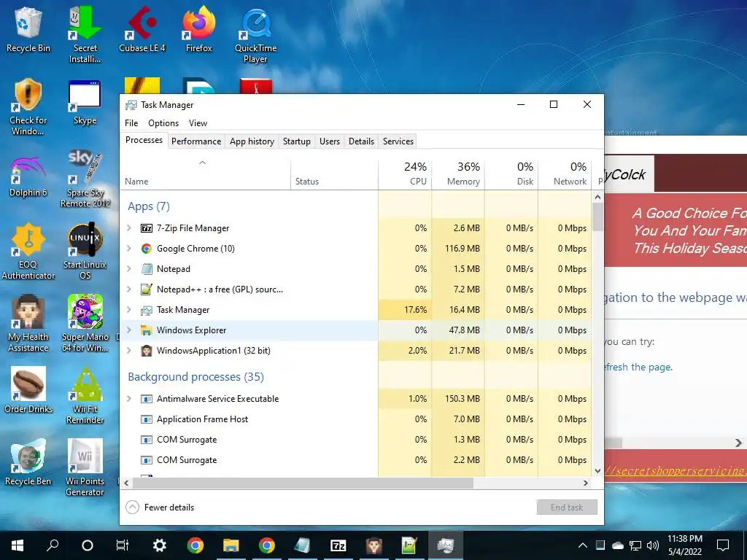
Task: Select the Cubase LE 4 desktop shortcut
Action: (x=142, y=29)
